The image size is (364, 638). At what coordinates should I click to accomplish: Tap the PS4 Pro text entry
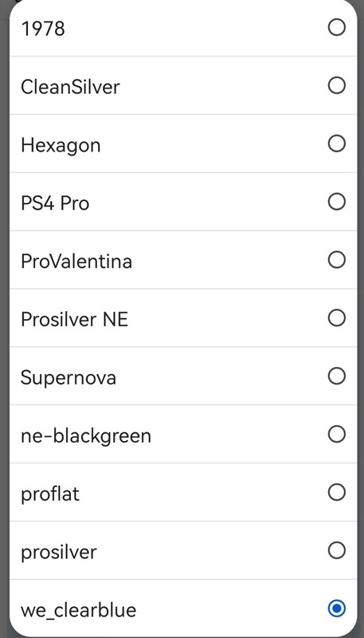pyautogui.click(x=55, y=203)
